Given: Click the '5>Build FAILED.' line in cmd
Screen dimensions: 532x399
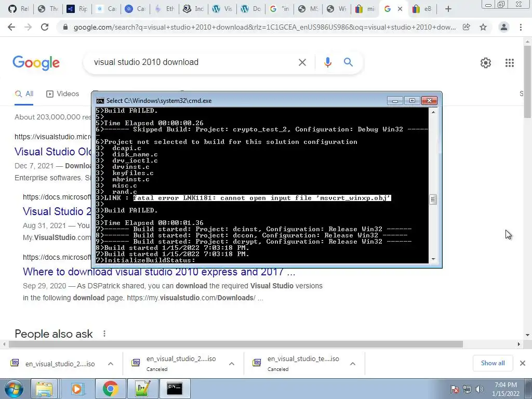Looking at the screenshot, I should [x=127, y=111].
